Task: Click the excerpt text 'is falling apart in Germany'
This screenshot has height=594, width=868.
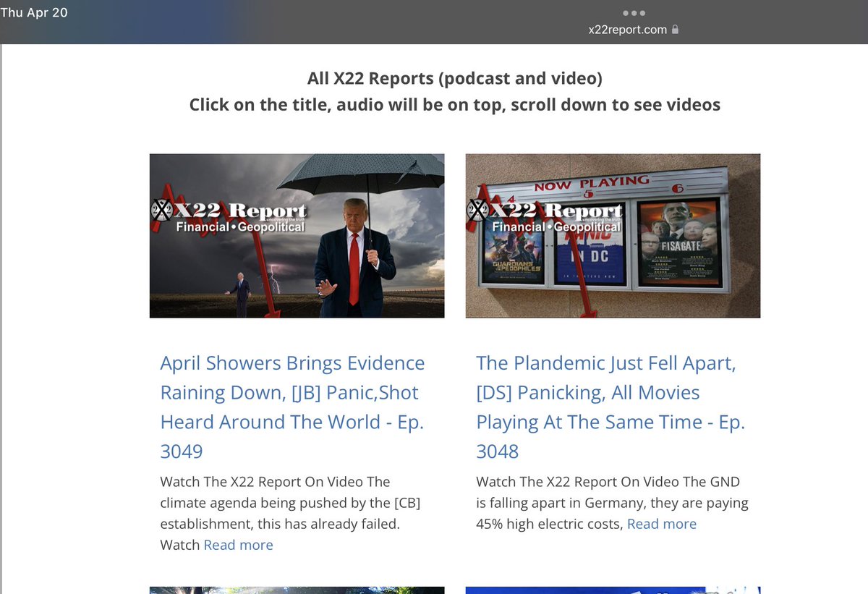Action: 558,503
